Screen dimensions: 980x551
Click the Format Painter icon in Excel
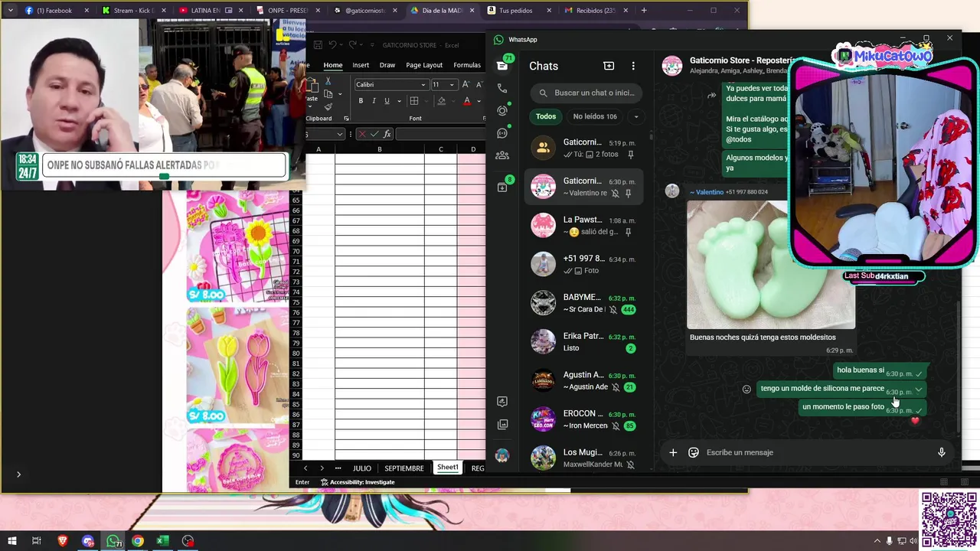tap(328, 107)
